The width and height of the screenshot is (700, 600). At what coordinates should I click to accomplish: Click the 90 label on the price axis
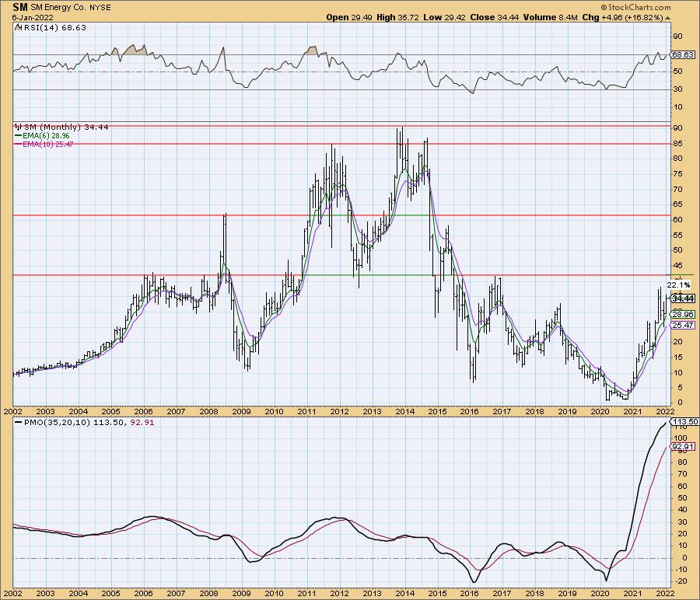(677, 127)
